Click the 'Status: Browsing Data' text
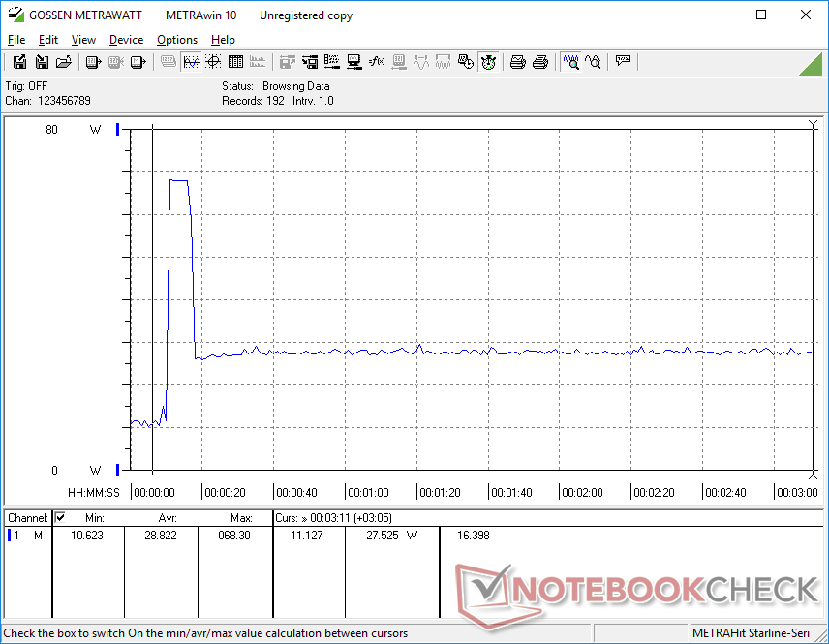The width and height of the screenshot is (829, 644). (x=275, y=85)
